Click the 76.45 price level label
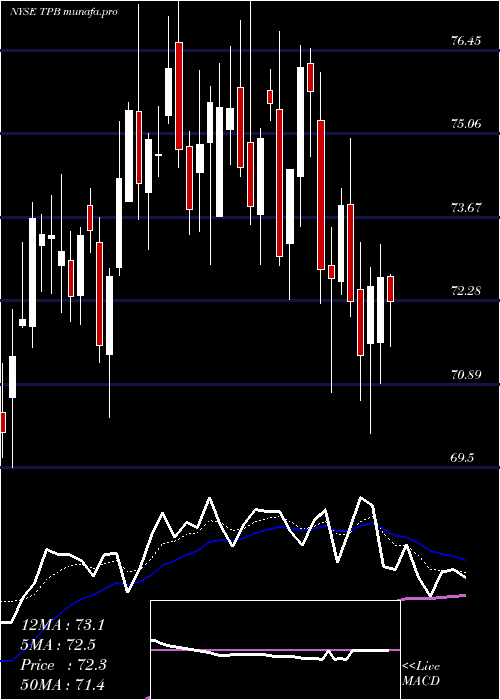 coord(466,41)
